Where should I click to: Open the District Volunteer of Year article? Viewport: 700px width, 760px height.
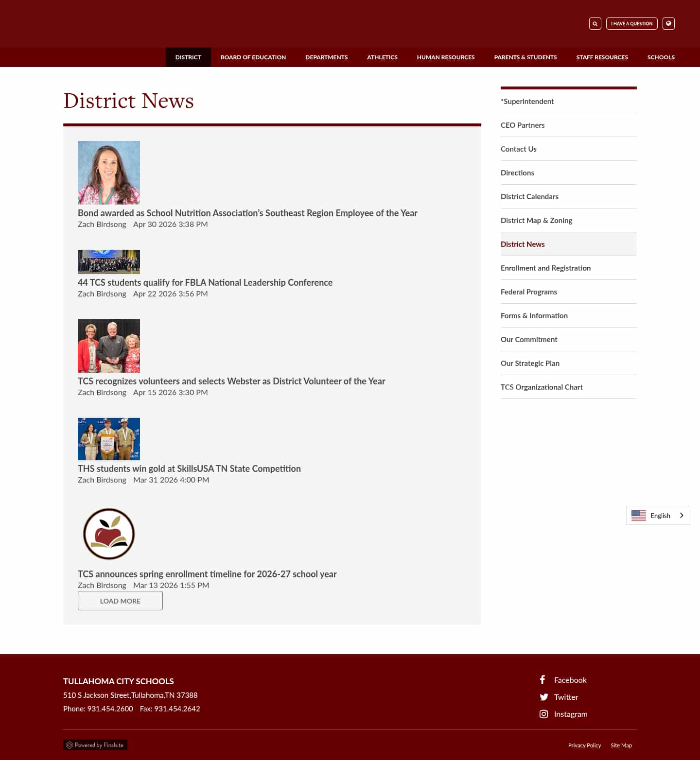click(231, 381)
